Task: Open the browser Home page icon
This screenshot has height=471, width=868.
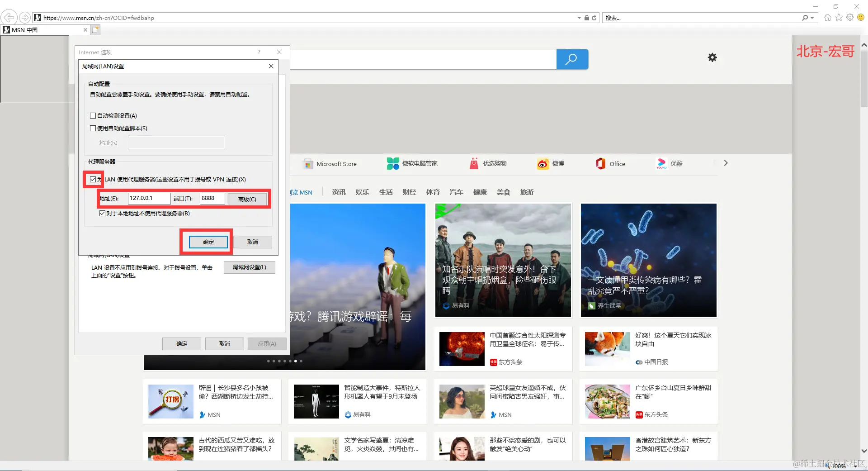Action: coord(827,18)
